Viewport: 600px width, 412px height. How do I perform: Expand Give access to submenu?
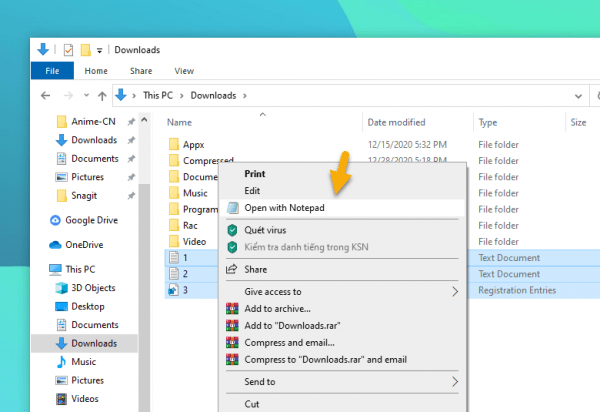342,291
